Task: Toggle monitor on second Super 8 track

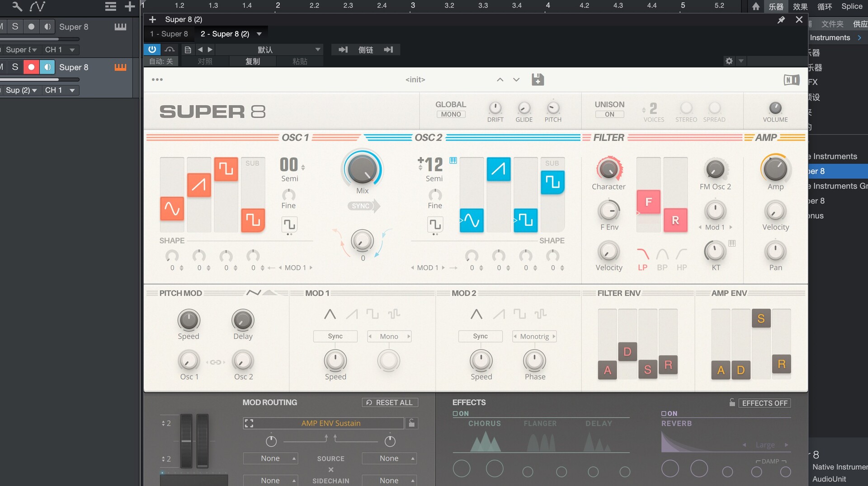Action: pyautogui.click(x=47, y=67)
